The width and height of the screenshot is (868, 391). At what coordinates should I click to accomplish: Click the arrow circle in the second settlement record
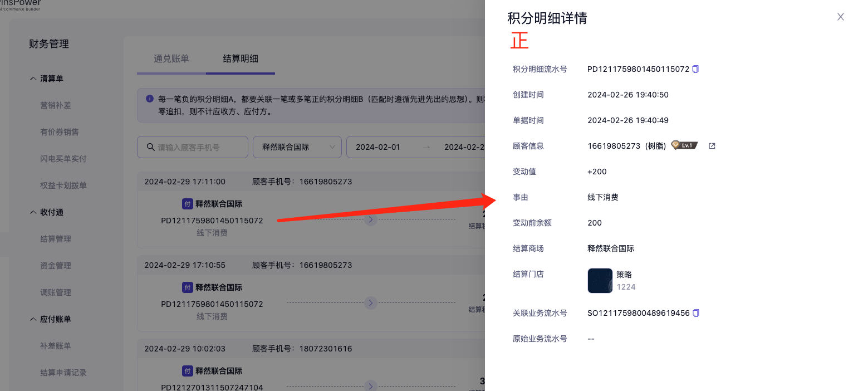pyautogui.click(x=371, y=303)
